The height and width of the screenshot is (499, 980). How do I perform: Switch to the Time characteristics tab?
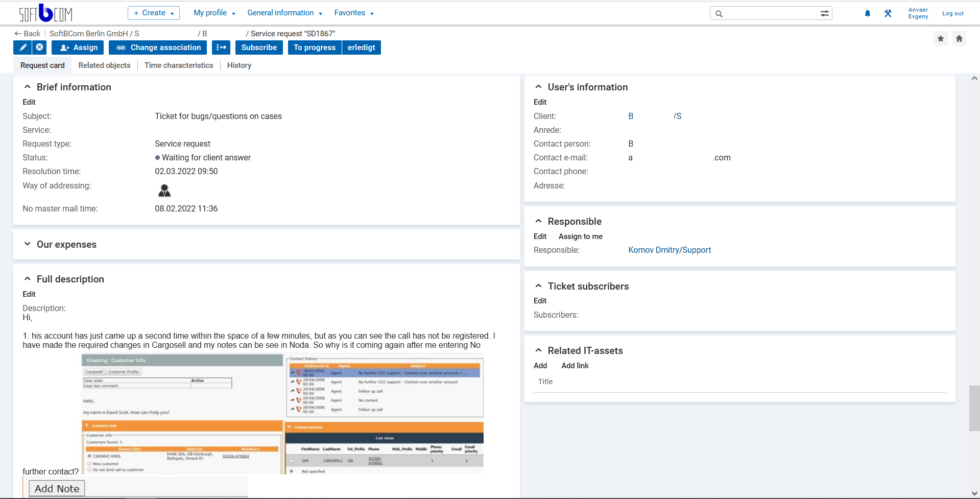[x=179, y=65]
